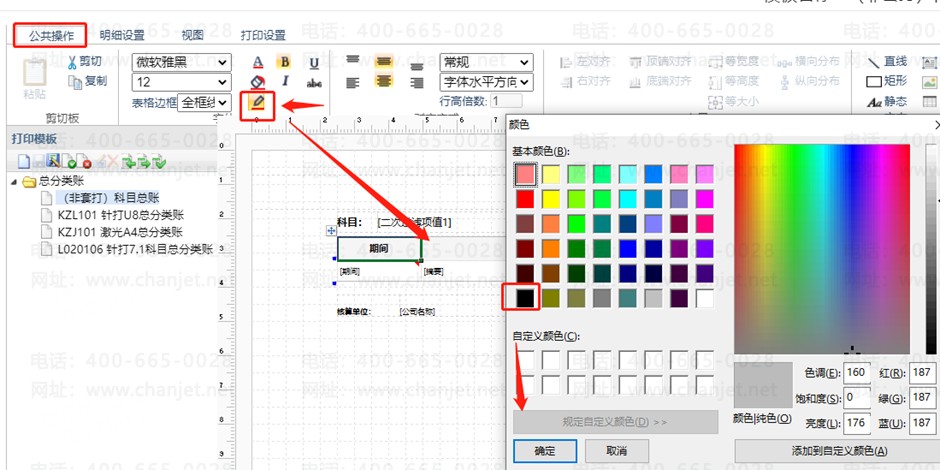Click the 等大小 same size button
Viewport: 940px width, 470px height.
click(x=734, y=101)
